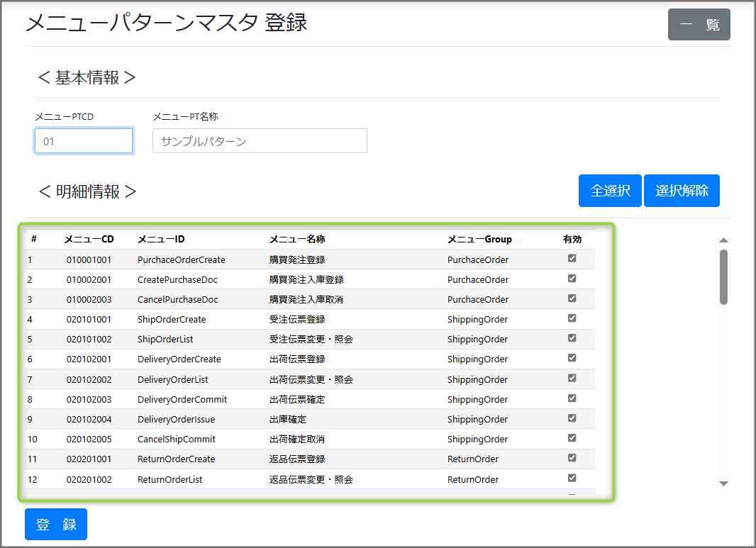
Task: Click scrollbar up arrow of table
Action: point(723,240)
